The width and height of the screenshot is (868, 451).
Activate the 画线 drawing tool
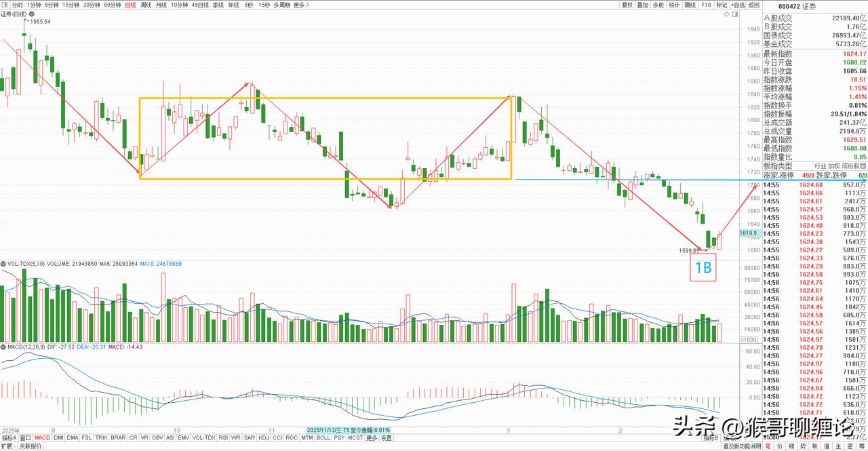(690, 4)
